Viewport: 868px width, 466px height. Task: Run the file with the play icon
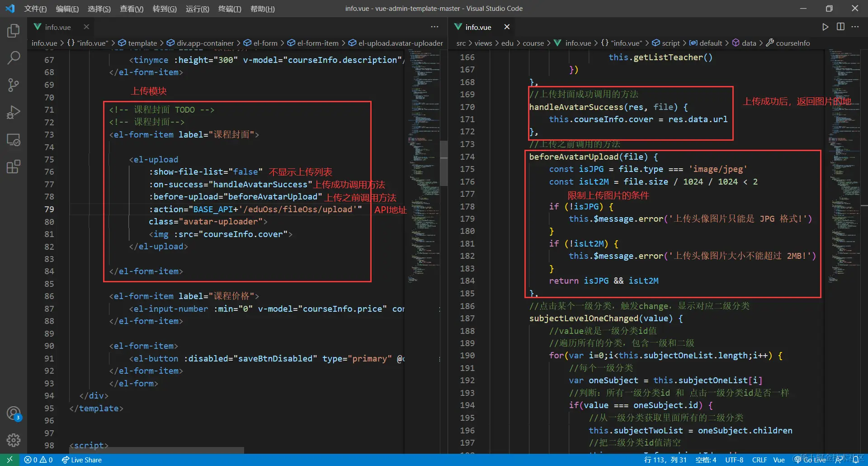click(x=825, y=27)
